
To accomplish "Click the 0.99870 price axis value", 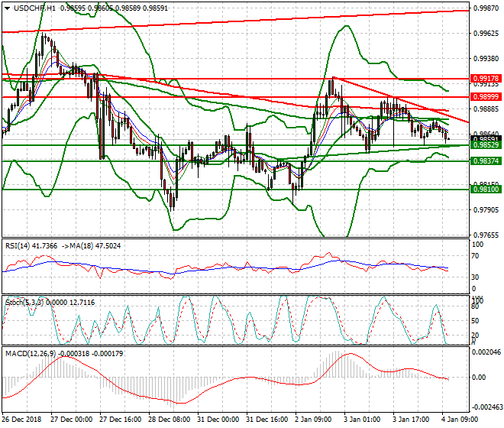I will 486,8.
